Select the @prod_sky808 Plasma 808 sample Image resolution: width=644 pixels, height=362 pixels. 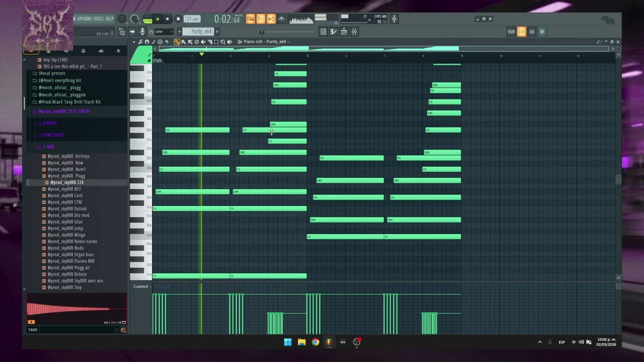click(70, 261)
